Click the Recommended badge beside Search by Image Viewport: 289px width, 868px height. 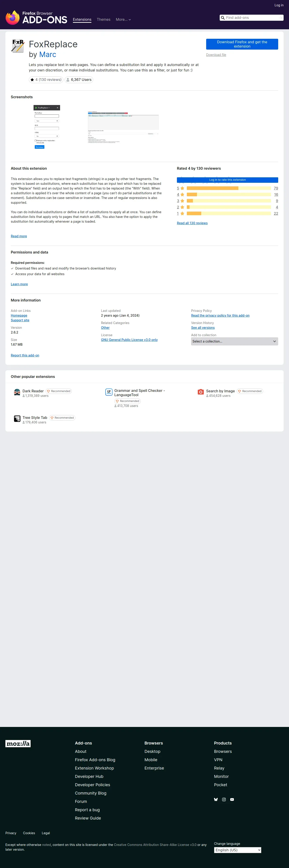pos(250,391)
